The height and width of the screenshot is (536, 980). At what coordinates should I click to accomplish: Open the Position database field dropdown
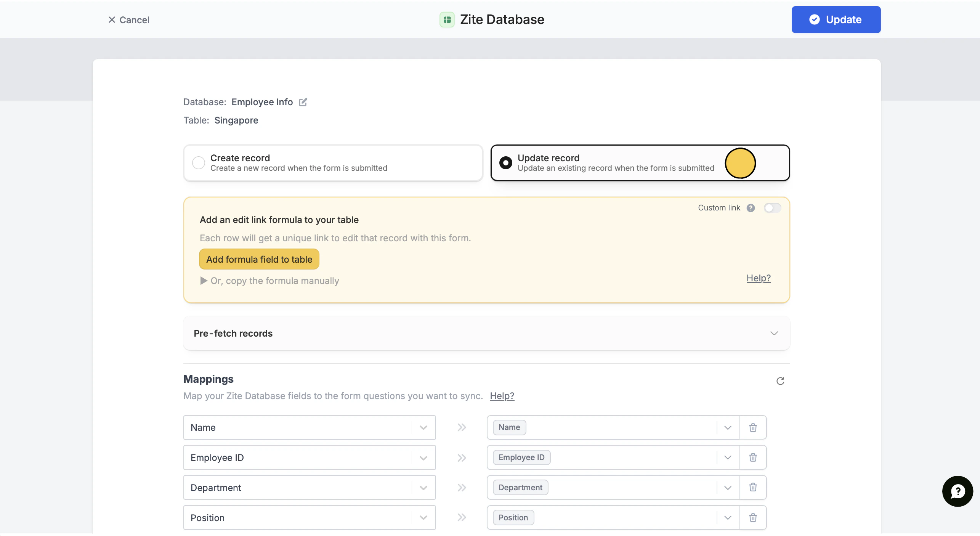click(423, 518)
